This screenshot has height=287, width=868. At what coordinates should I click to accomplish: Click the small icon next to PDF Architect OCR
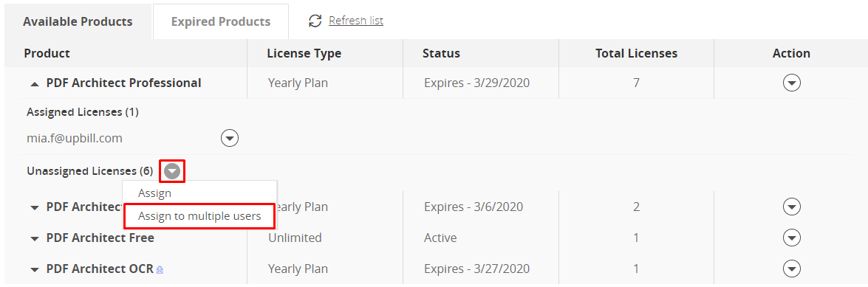160,270
